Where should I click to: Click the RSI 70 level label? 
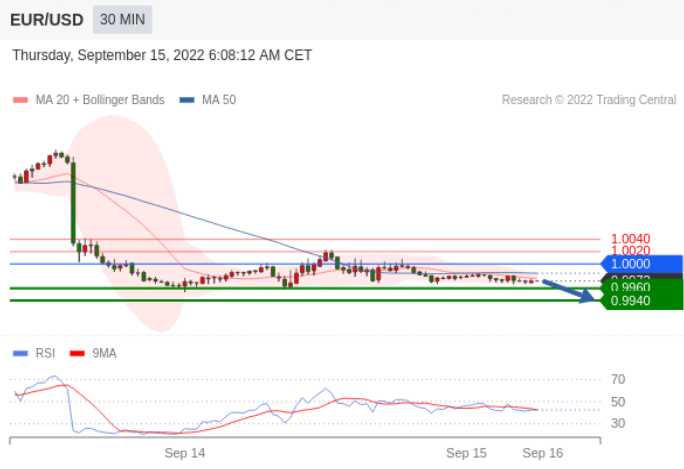pyautogui.click(x=618, y=380)
